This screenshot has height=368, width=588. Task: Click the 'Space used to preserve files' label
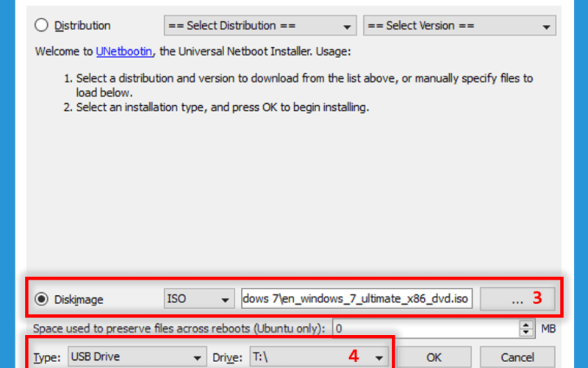[x=179, y=328]
